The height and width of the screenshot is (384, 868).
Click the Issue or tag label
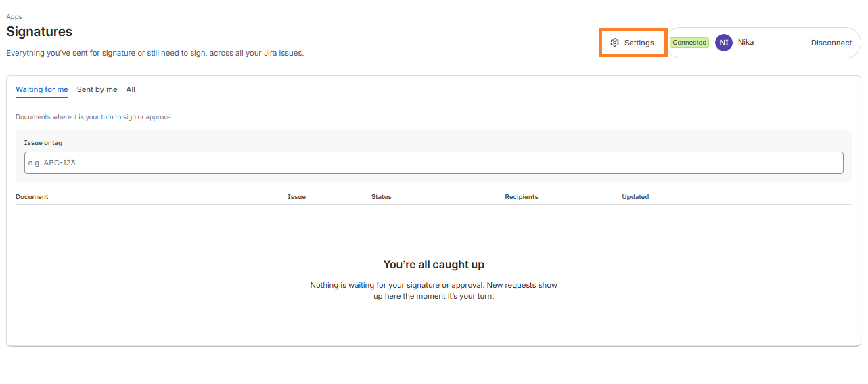coord(43,143)
